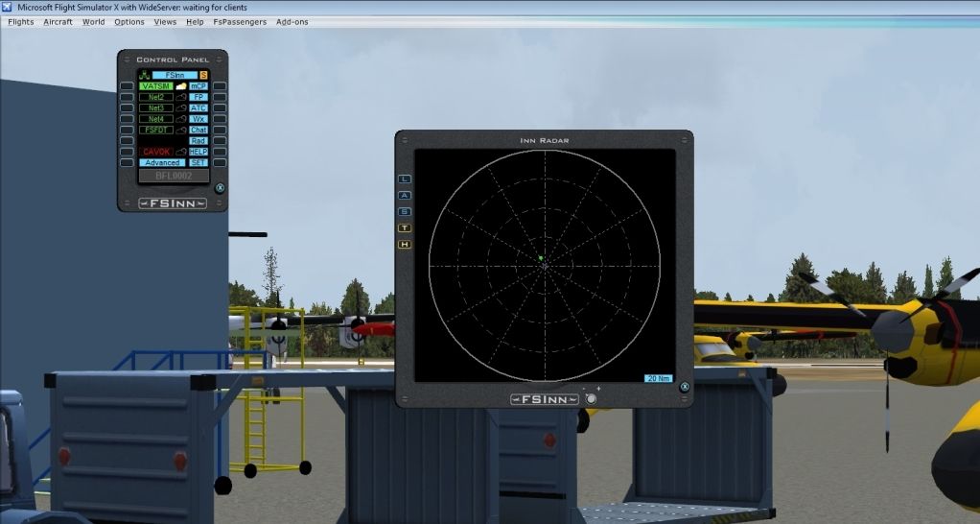Screen dimensions: 980x524
Task: Click the left bezel key beside FSFDT
Action: click(127, 131)
